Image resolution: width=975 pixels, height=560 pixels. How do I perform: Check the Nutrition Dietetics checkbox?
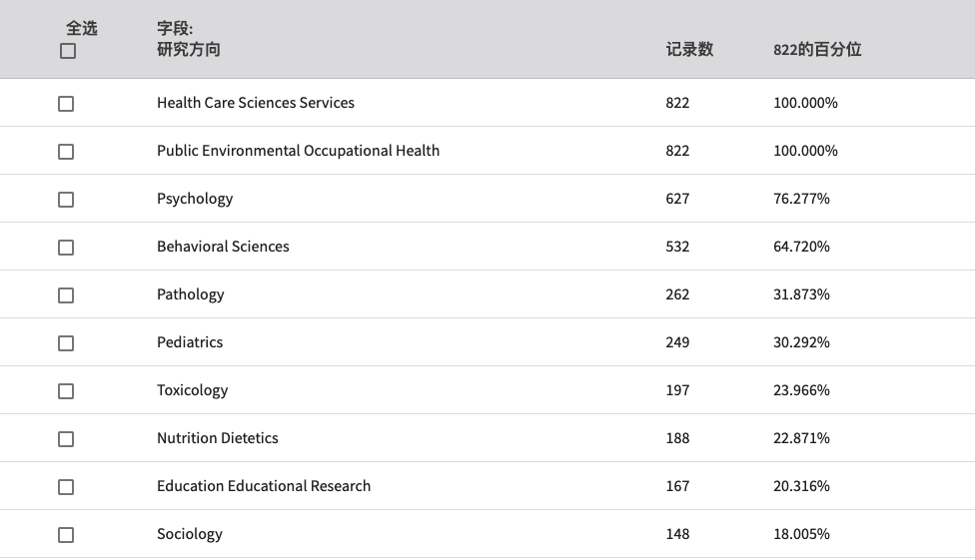(x=66, y=439)
